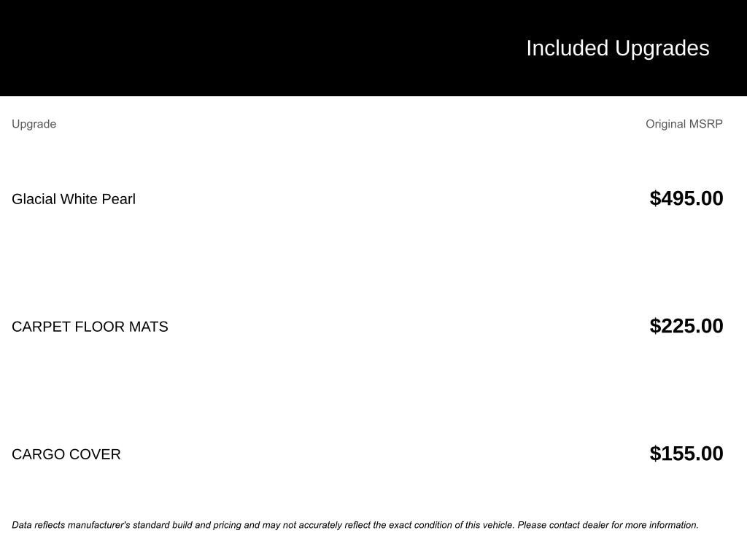Select the CARGO COVER upgrade
Screen dimensions: 747x560
[x=66, y=454]
